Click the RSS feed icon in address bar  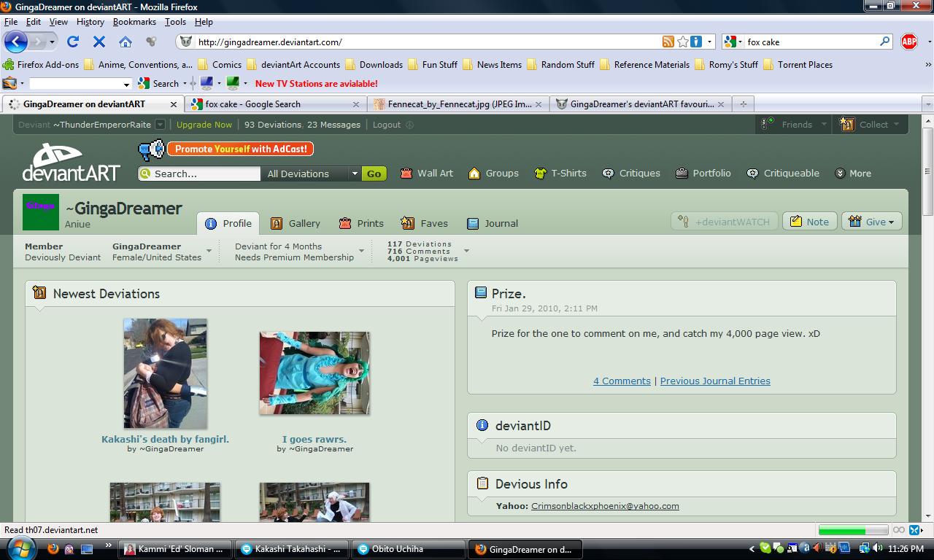(668, 42)
